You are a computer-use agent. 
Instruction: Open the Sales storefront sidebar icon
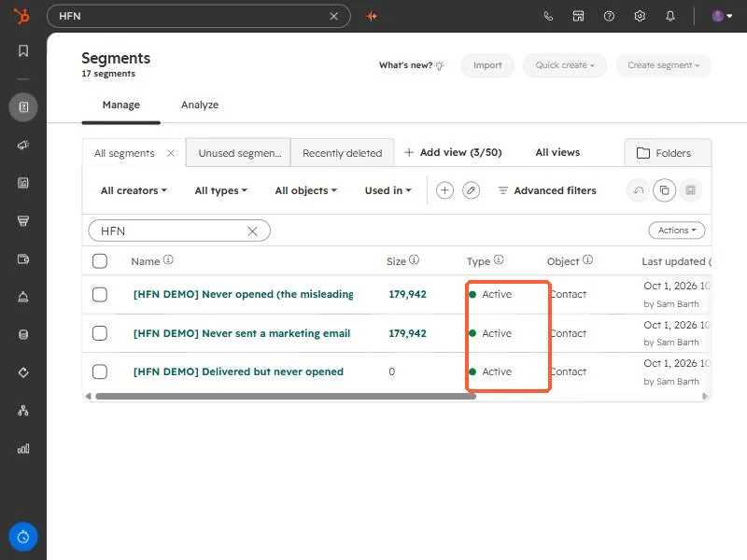coord(22,220)
